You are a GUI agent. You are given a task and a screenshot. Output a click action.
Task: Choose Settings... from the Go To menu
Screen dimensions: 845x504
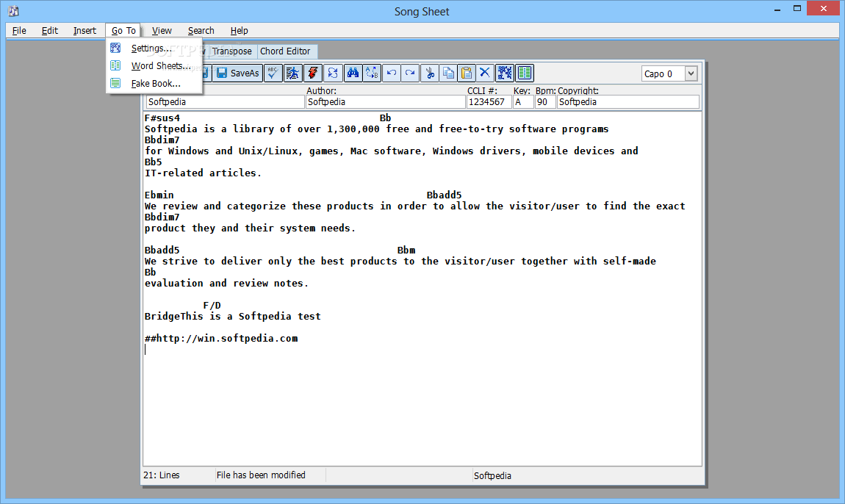[154, 48]
